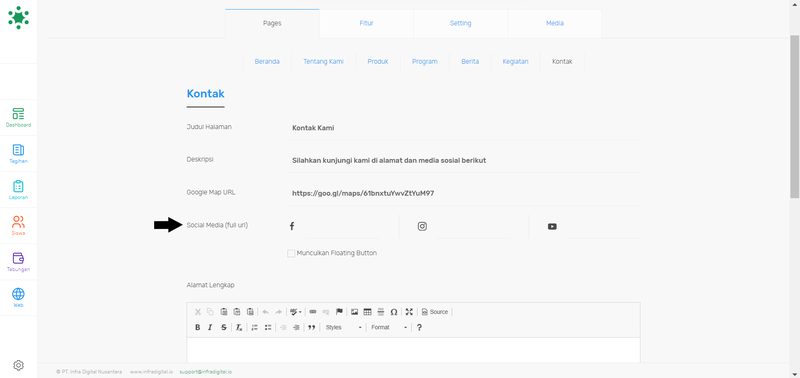Click the Increase Indent icon
The width and height of the screenshot is (800, 378).
coord(296,327)
